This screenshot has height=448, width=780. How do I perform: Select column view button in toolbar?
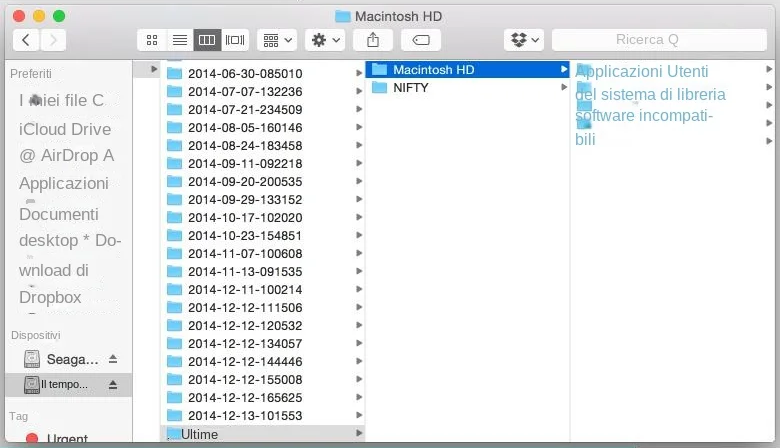tap(207, 40)
